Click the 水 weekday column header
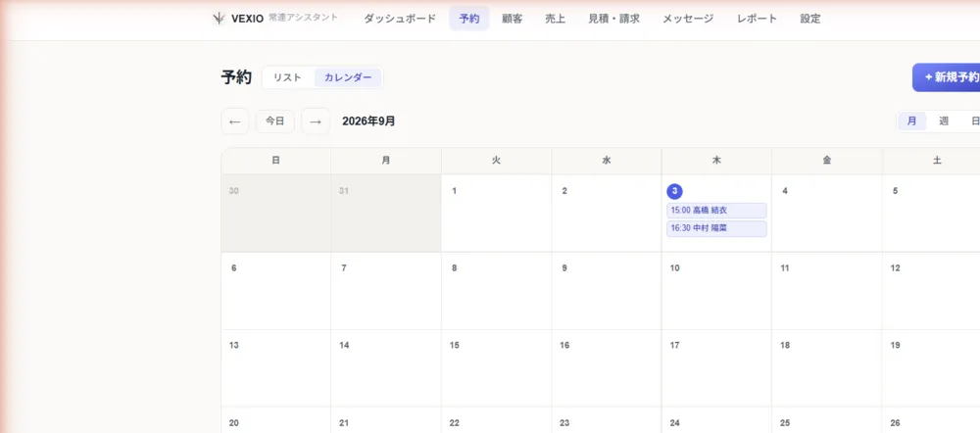 coord(607,161)
